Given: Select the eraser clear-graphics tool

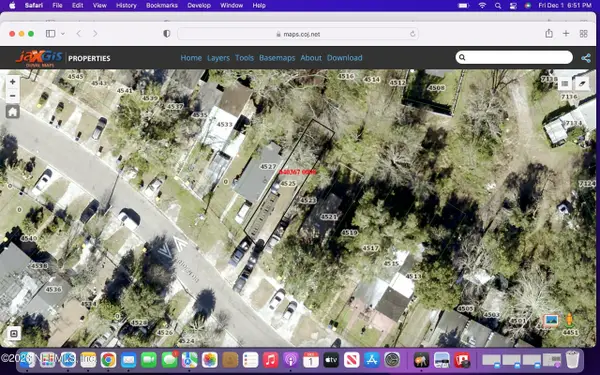Looking at the screenshot, I should 582,83.
